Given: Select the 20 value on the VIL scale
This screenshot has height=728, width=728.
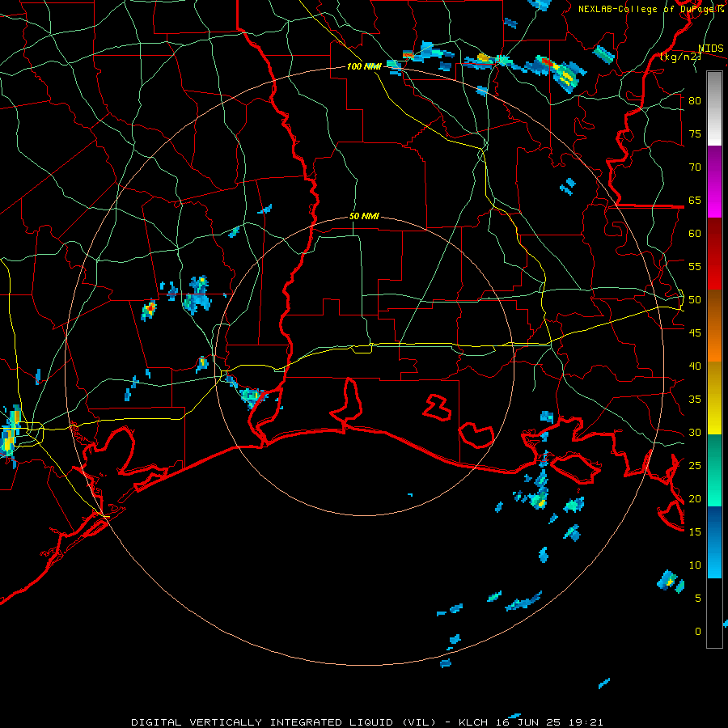Looking at the screenshot, I should 695,499.
